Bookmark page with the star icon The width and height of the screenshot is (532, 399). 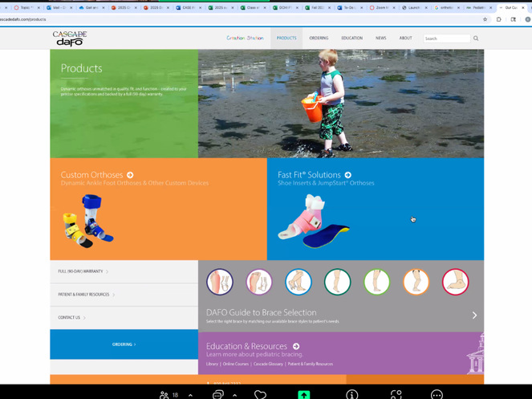tap(485, 19)
